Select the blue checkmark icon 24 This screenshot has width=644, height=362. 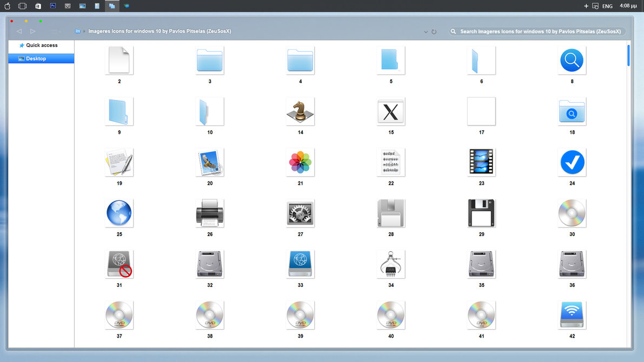(x=572, y=162)
